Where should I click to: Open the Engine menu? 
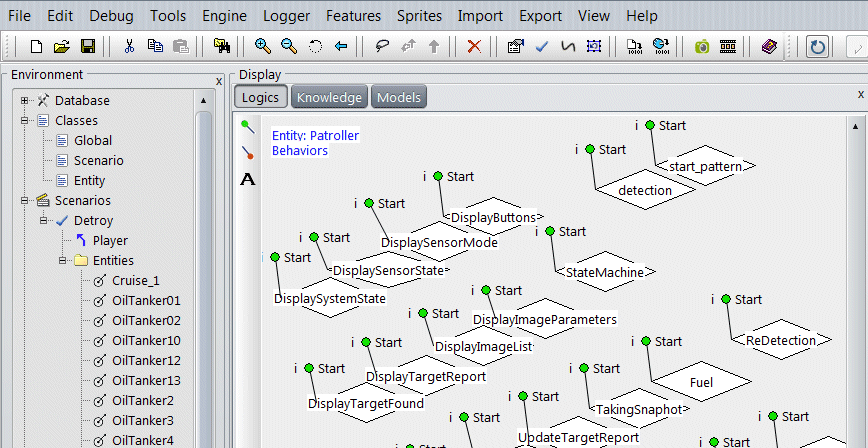(x=225, y=16)
